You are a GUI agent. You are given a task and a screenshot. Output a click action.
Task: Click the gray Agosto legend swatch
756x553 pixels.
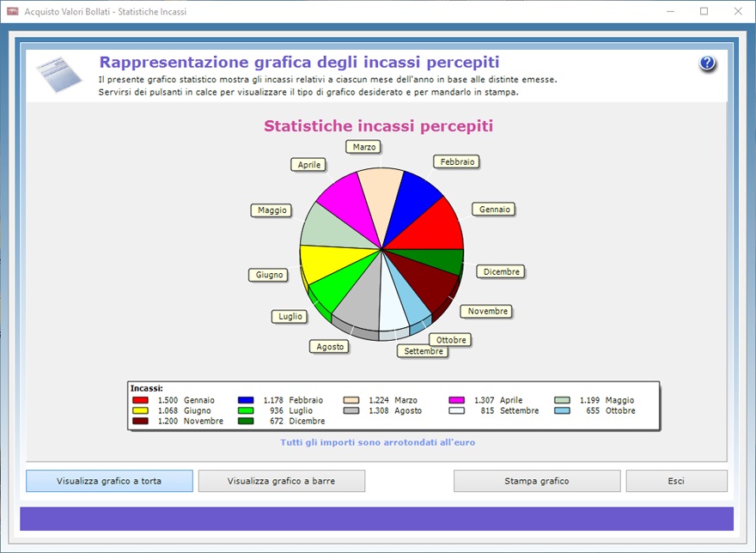pos(351,410)
